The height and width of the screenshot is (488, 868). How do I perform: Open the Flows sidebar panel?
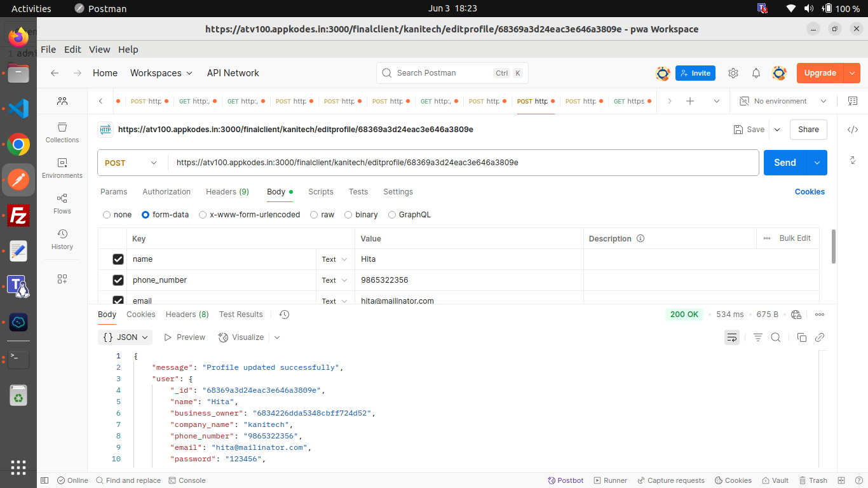(x=62, y=203)
